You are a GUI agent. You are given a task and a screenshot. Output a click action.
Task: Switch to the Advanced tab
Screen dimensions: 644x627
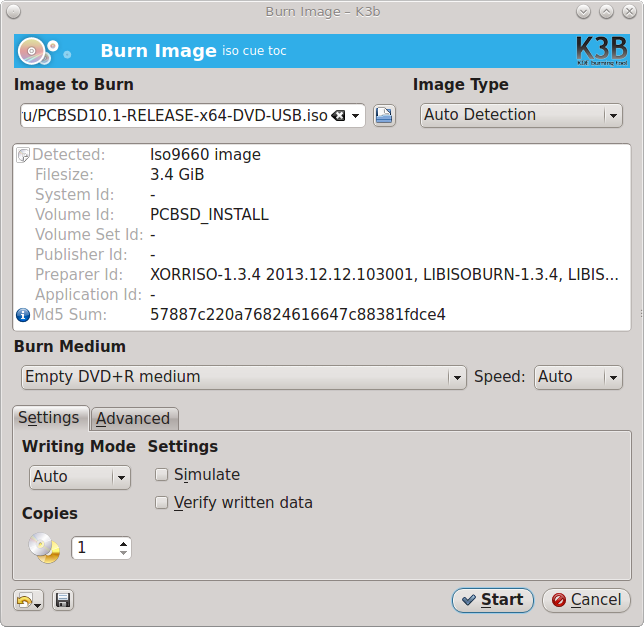(x=133, y=418)
